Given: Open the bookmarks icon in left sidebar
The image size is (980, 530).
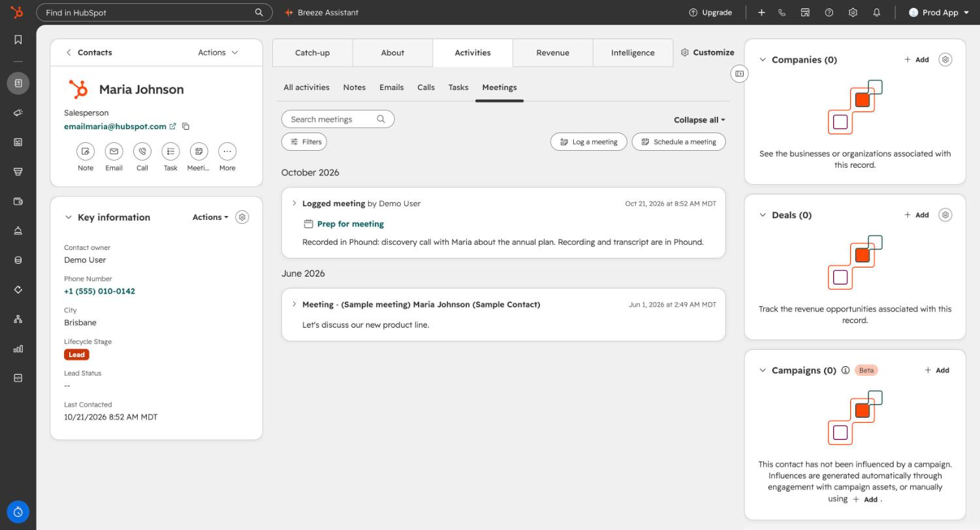Looking at the screenshot, I should point(18,40).
